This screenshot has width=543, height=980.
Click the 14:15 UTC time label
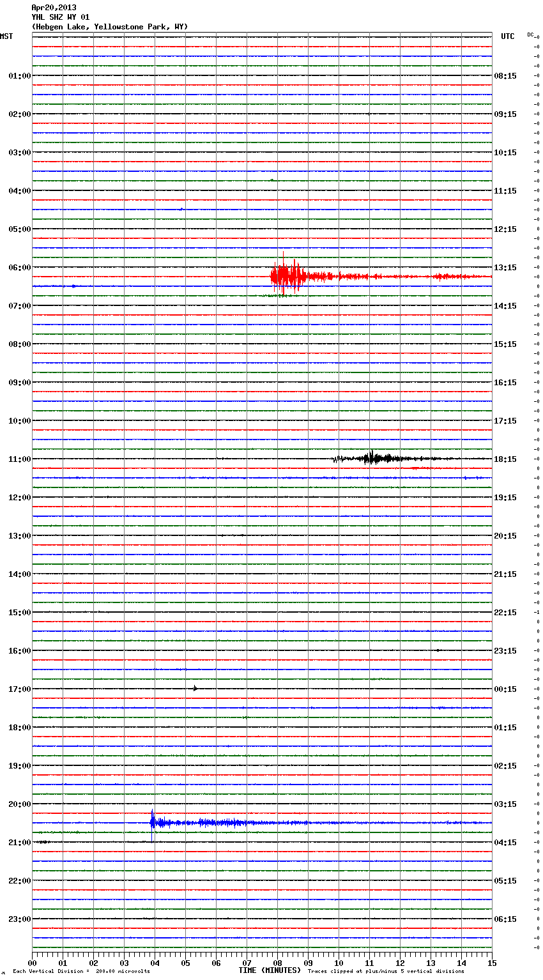505,306
